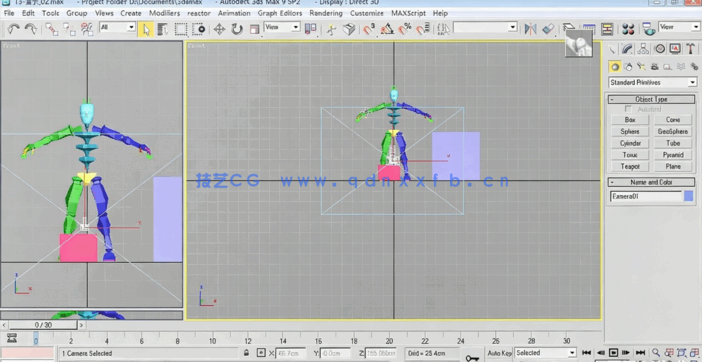Click the Plane primitive button
The height and width of the screenshot is (362, 702).
click(x=673, y=166)
